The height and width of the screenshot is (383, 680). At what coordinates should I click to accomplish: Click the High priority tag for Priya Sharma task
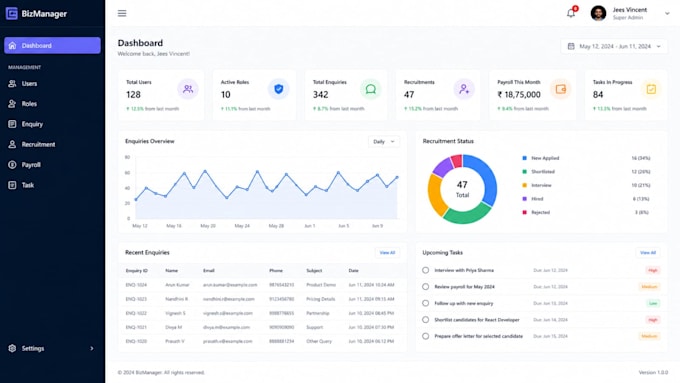pyautogui.click(x=653, y=270)
